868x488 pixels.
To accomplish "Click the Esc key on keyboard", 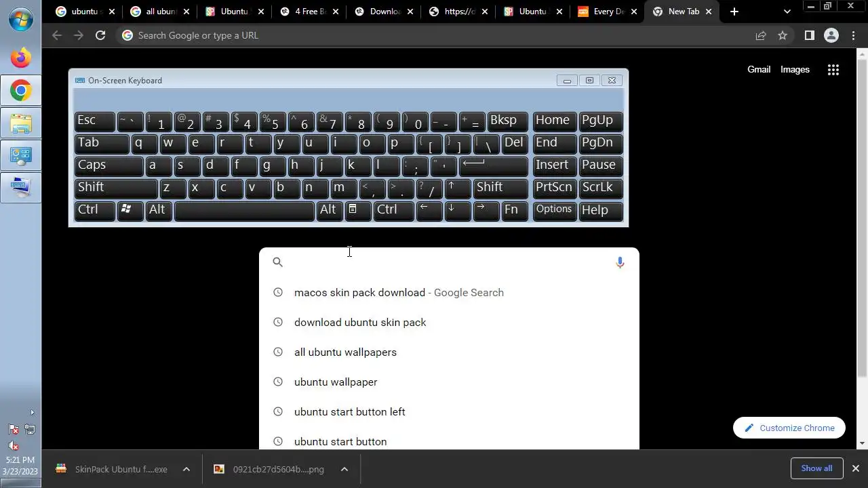I will tap(94, 121).
